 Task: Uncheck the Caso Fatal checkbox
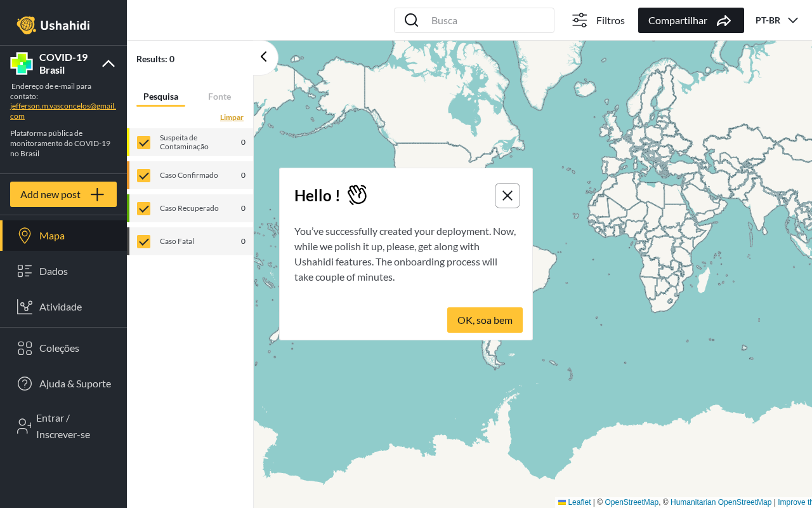(144, 241)
